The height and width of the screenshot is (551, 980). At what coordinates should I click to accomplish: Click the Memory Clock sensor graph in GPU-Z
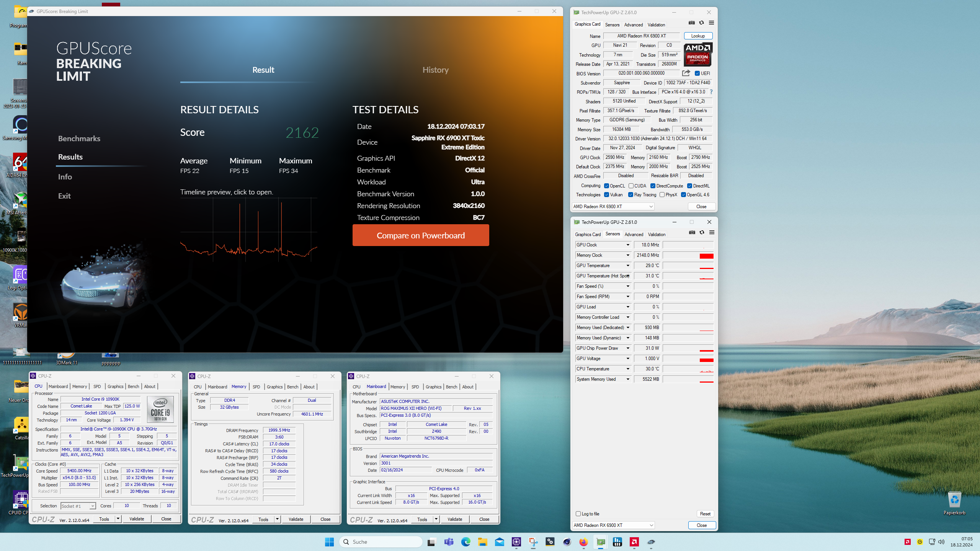[x=688, y=255]
